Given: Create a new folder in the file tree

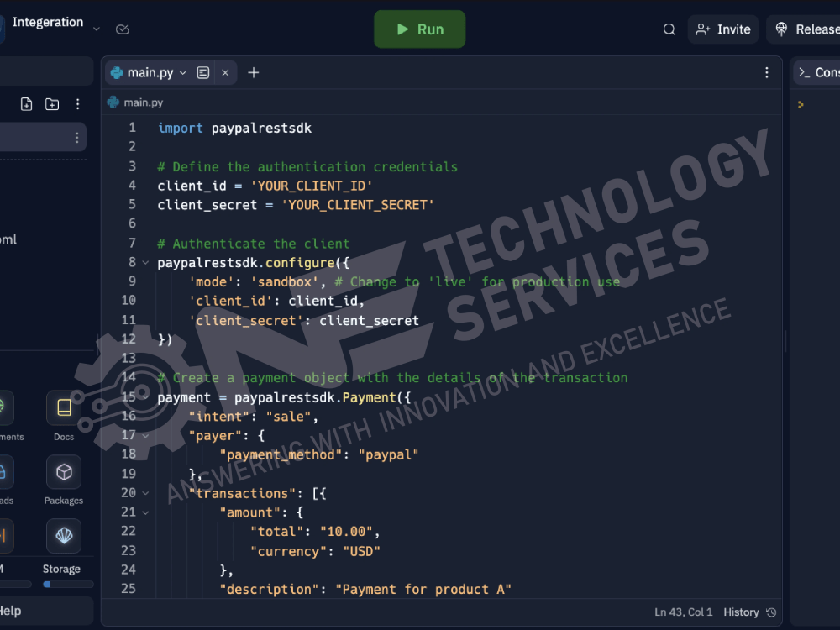Looking at the screenshot, I should (52, 103).
